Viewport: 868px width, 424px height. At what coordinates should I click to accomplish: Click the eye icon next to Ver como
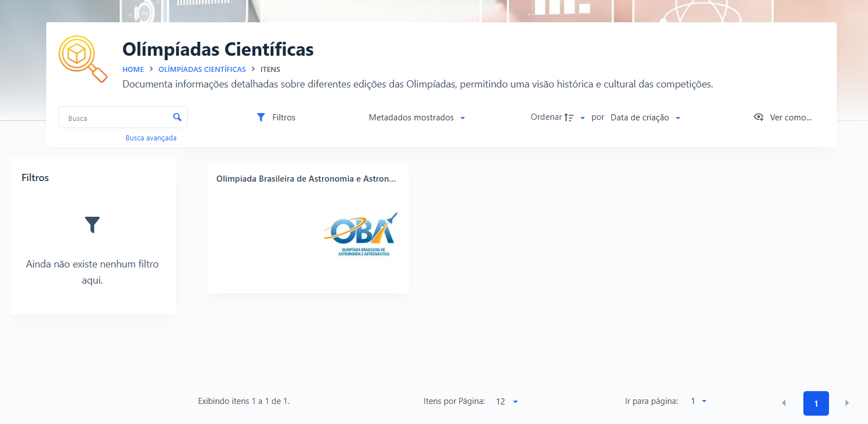(x=758, y=118)
